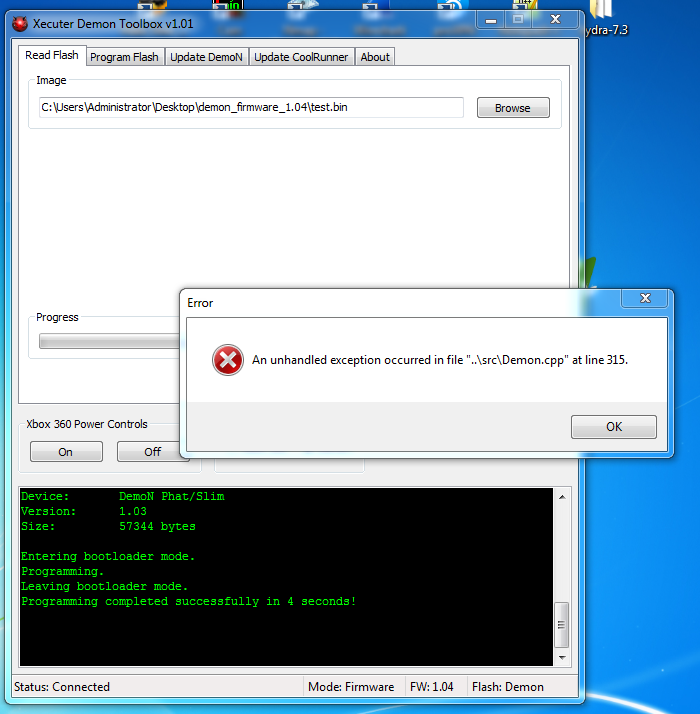Click the 'Size: 57344 bytes' log line
This screenshot has width=700, height=714.
point(108,526)
